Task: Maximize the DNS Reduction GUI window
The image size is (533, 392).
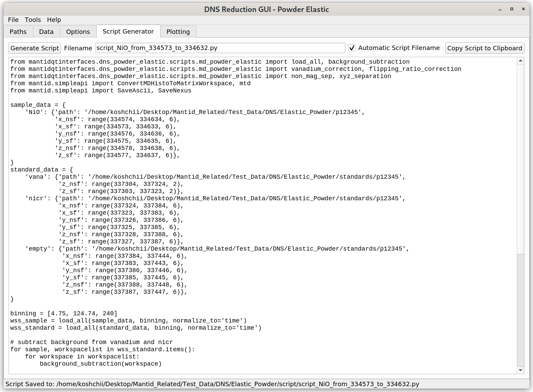Action: [512, 9]
